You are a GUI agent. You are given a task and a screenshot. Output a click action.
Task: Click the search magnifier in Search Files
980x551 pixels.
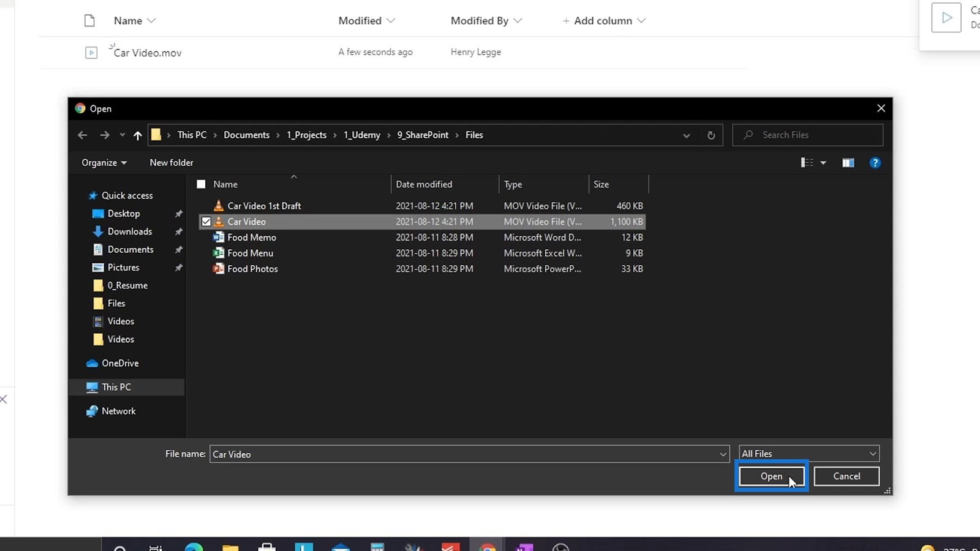pyautogui.click(x=748, y=135)
